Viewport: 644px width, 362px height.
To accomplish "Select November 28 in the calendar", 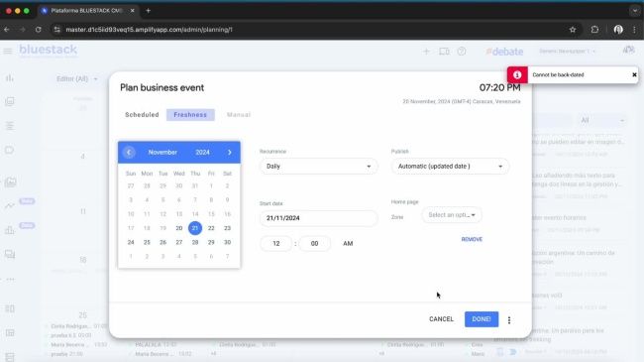I will pos(195,242).
